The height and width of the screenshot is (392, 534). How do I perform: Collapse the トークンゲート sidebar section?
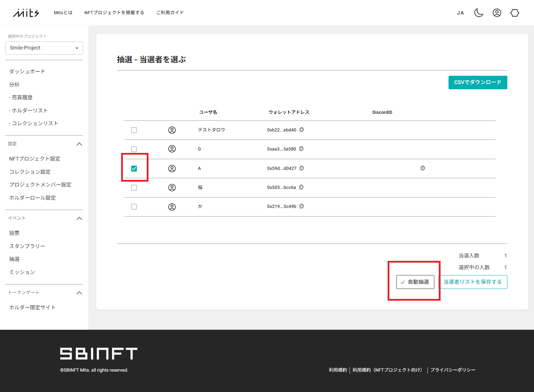point(79,293)
